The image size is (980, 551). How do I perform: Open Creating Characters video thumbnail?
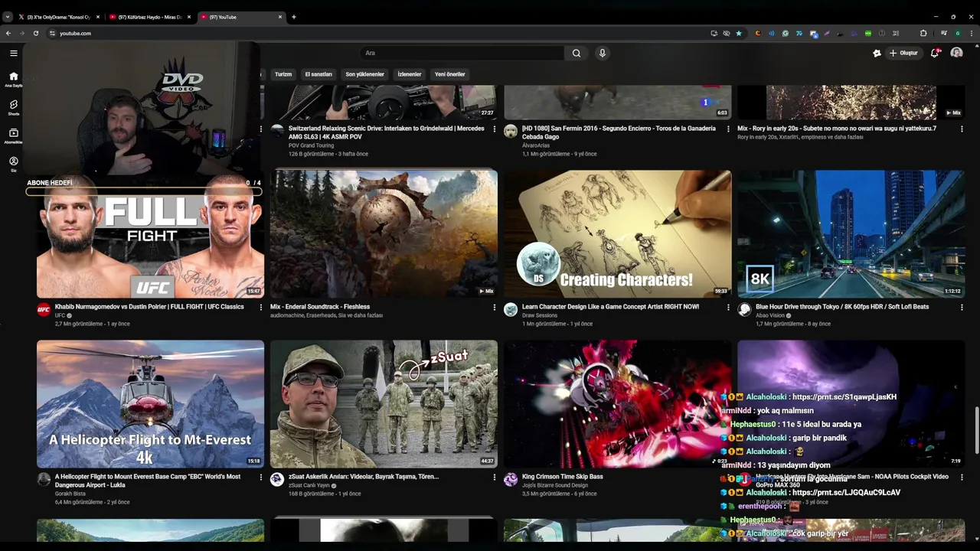618,234
